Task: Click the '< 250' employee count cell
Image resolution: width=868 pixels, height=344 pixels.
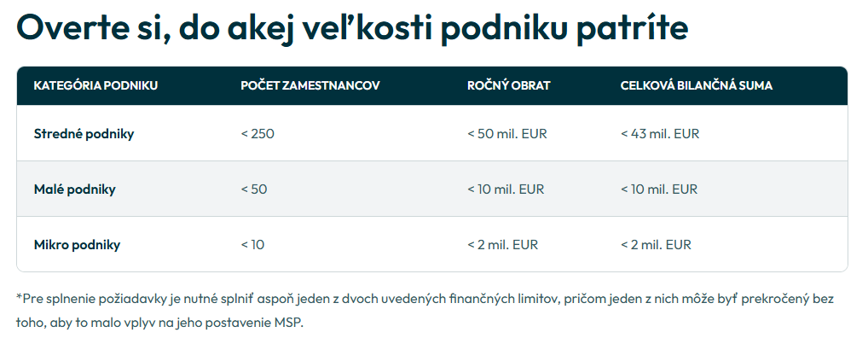Action: [x=258, y=134]
